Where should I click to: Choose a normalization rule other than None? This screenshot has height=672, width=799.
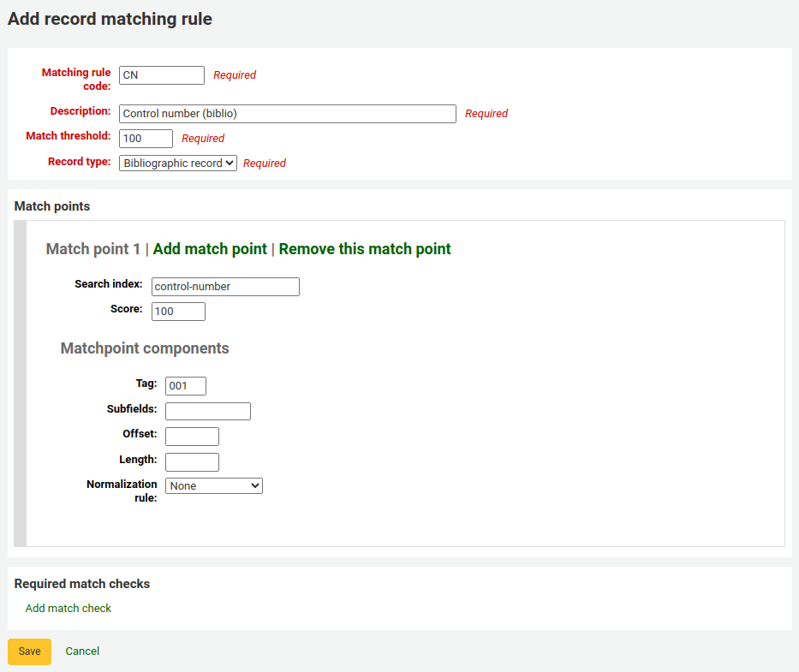pos(213,485)
